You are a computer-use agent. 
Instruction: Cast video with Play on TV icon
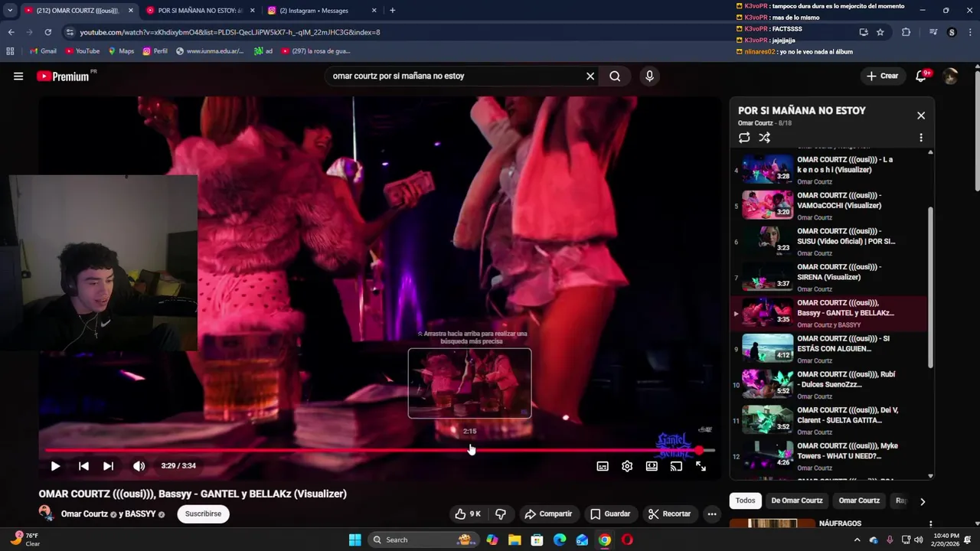676,466
